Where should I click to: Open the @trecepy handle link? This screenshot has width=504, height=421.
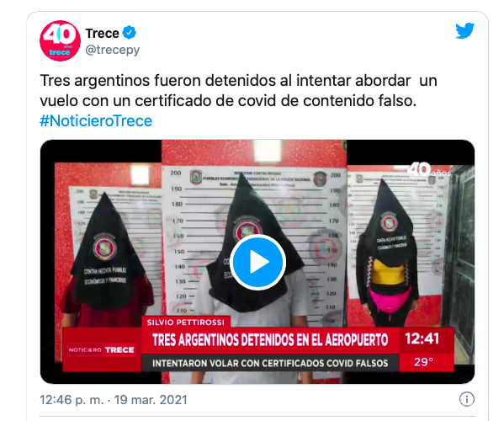click(112, 51)
